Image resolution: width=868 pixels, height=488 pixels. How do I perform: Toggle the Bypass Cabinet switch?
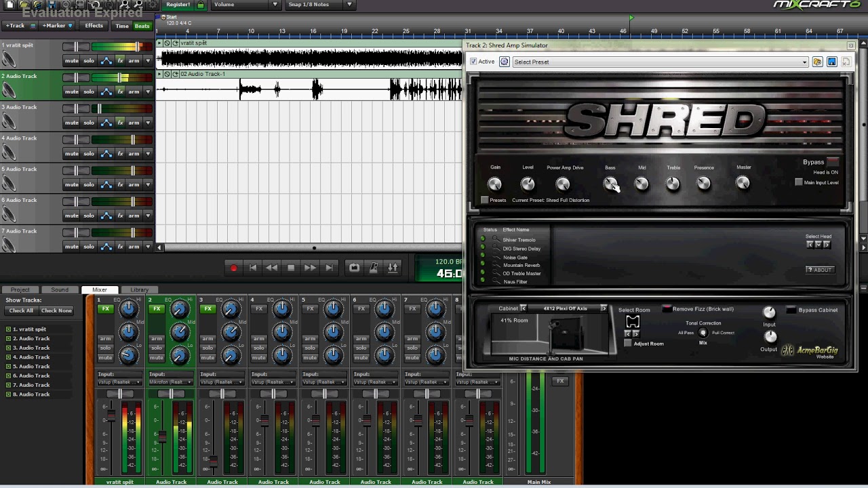click(x=791, y=310)
